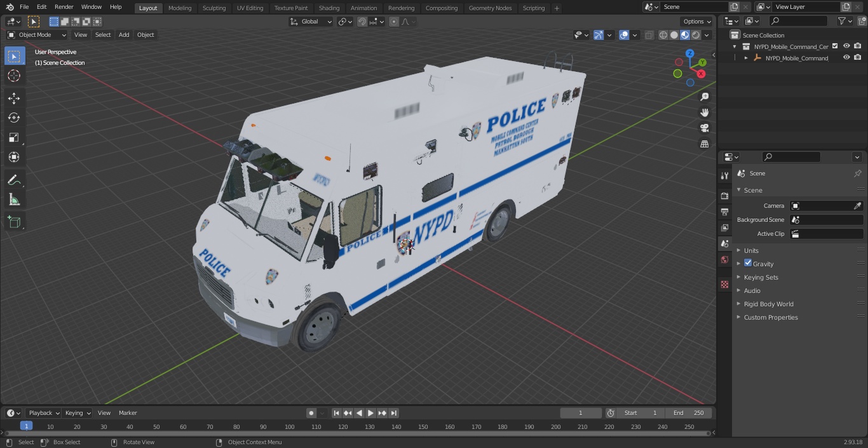Screen dimensions: 868x448
Task: Select the Scale tool
Action: coord(14,137)
